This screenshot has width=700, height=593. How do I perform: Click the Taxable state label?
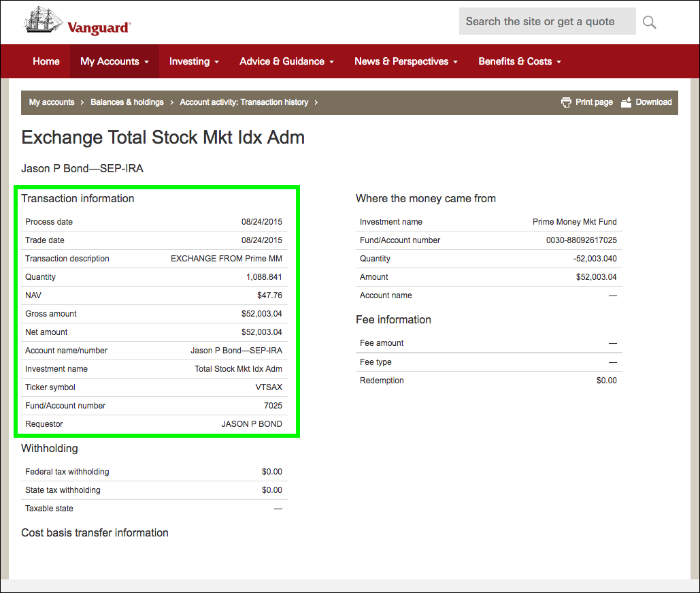pos(49,508)
